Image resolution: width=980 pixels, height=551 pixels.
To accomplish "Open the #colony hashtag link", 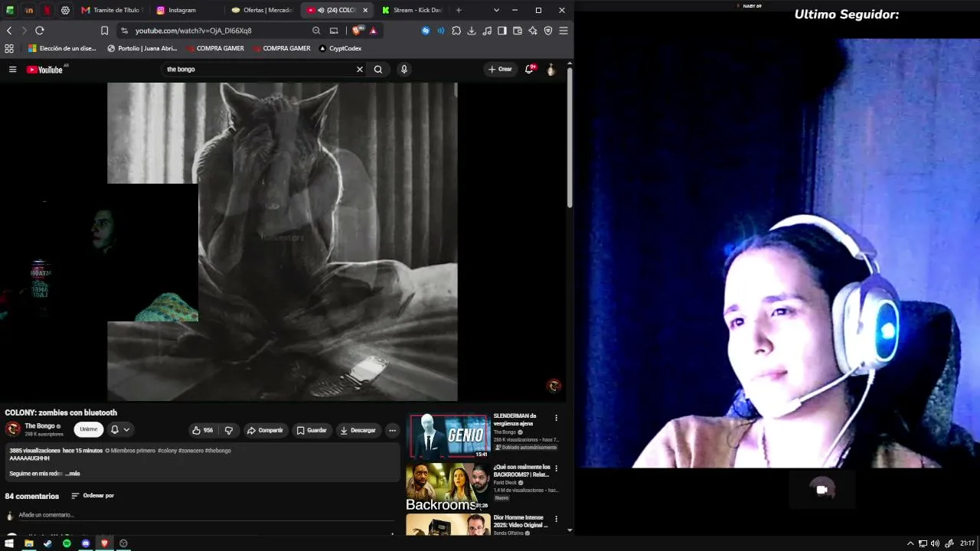I will click(x=167, y=451).
